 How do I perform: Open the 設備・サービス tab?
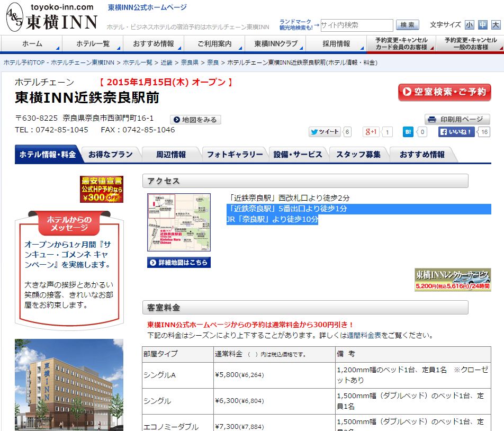[x=298, y=155]
